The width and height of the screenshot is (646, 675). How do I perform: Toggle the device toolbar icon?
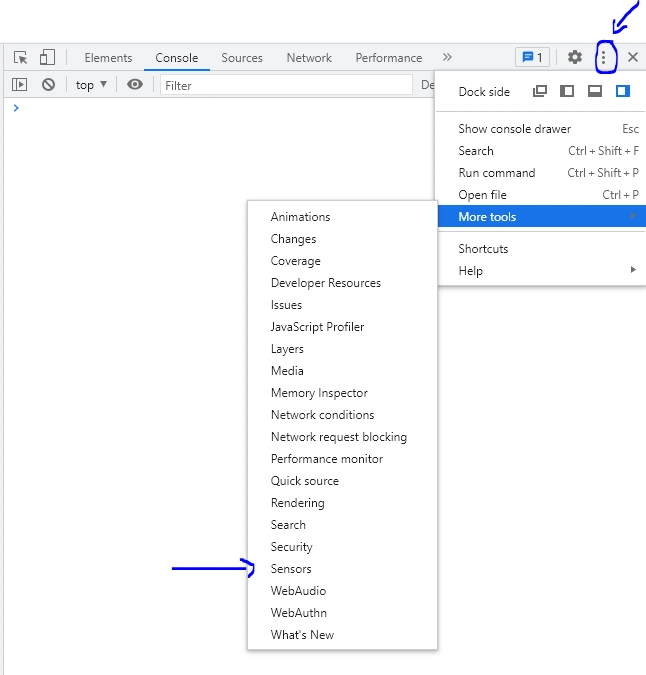tap(47, 58)
